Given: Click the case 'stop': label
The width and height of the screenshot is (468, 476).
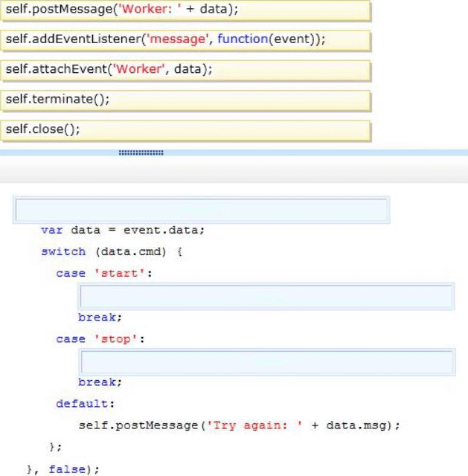Looking at the screenshot, I should [x=100, y=339].
